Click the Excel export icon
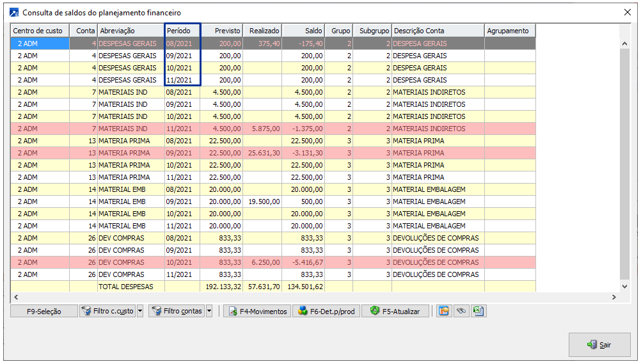641x364 pixels. [478, 311]
